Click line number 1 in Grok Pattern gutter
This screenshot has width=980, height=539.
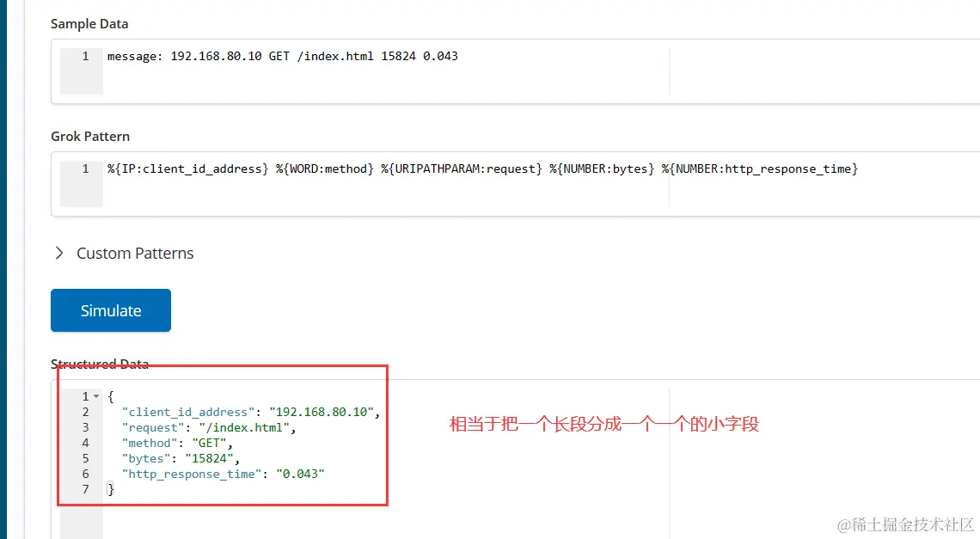pyautogui.click(x=85, y=168)
